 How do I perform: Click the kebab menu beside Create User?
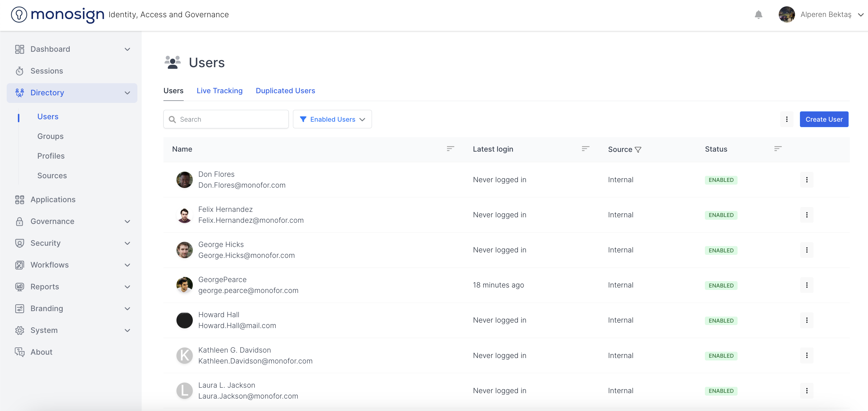point(787,119)
